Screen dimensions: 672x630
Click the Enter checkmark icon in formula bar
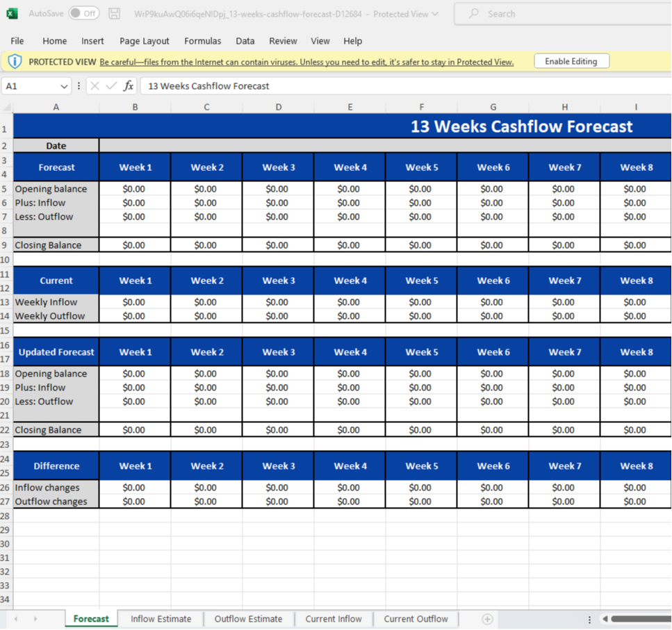tap(111, 86)
